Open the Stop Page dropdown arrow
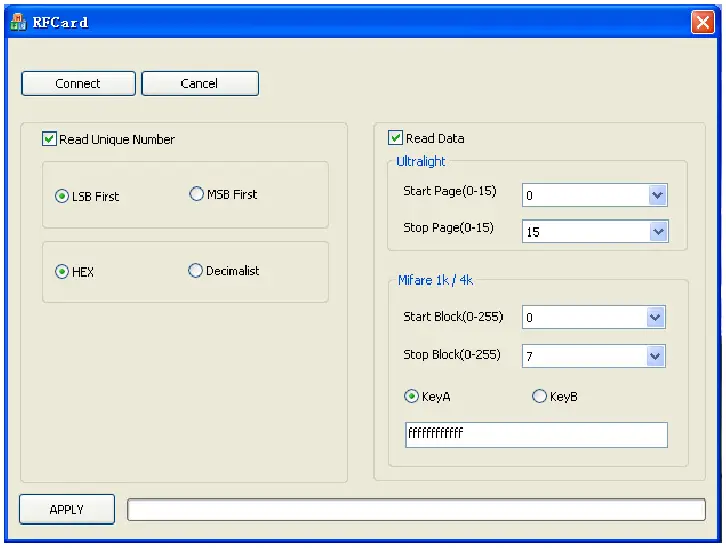The width and height of the screenshot is (726, 548). pyautogui.click(x=658, y=231)
